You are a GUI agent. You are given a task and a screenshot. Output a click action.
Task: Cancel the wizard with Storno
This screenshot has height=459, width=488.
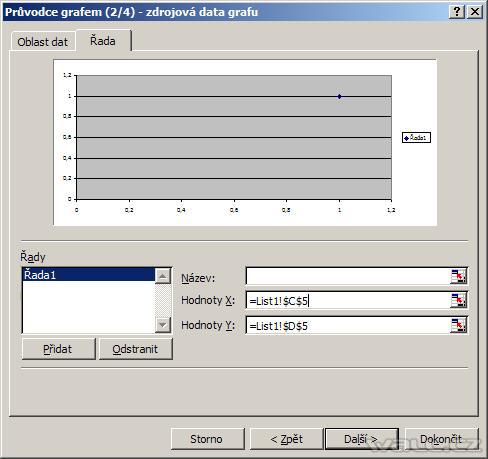207,439
